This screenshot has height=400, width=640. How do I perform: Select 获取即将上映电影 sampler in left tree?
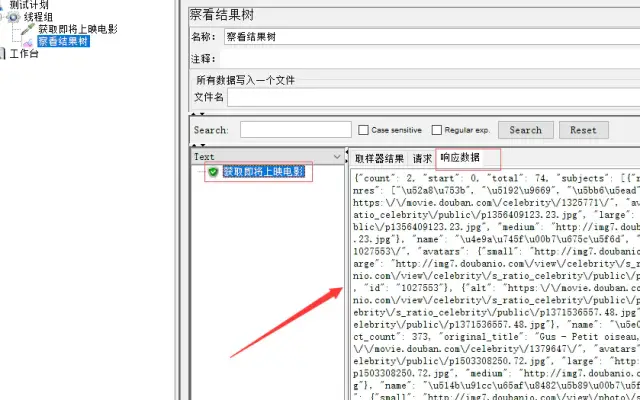pyautogui.click(x=78, y=29)
